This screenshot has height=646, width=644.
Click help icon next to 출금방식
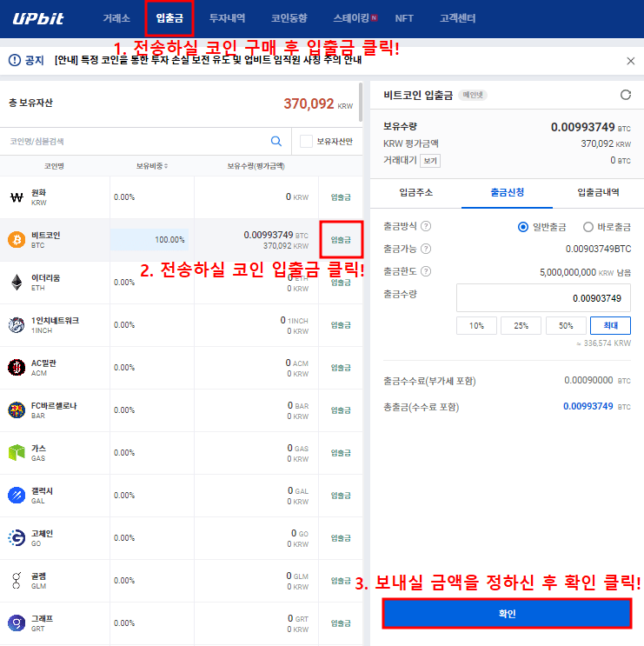tap(427, 226)
